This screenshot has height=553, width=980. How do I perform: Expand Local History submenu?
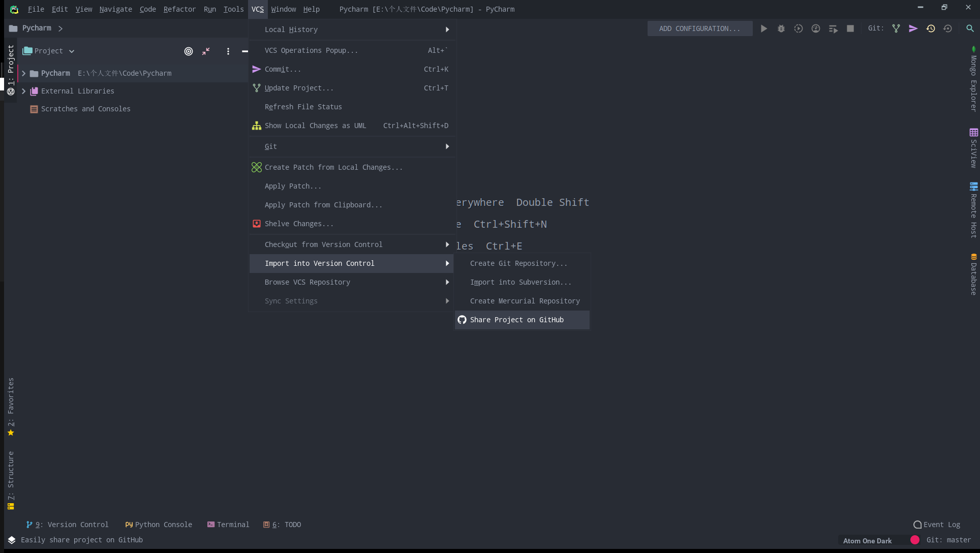tap(351, 29)
